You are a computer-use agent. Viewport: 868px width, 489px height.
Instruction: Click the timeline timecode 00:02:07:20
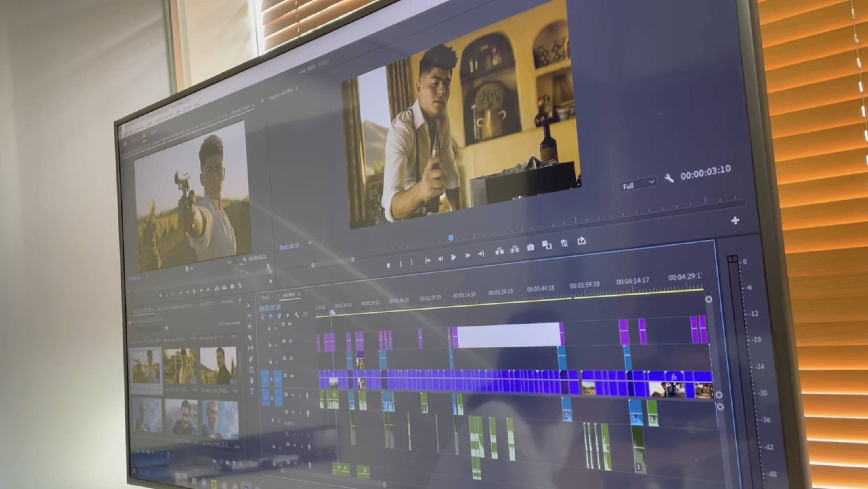(270, 308)
